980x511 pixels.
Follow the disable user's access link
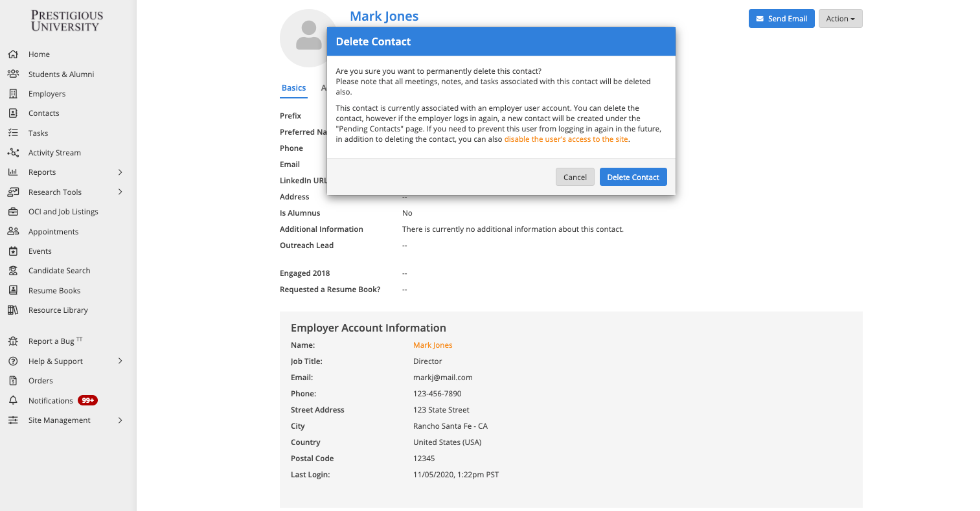tap(565, 139)
